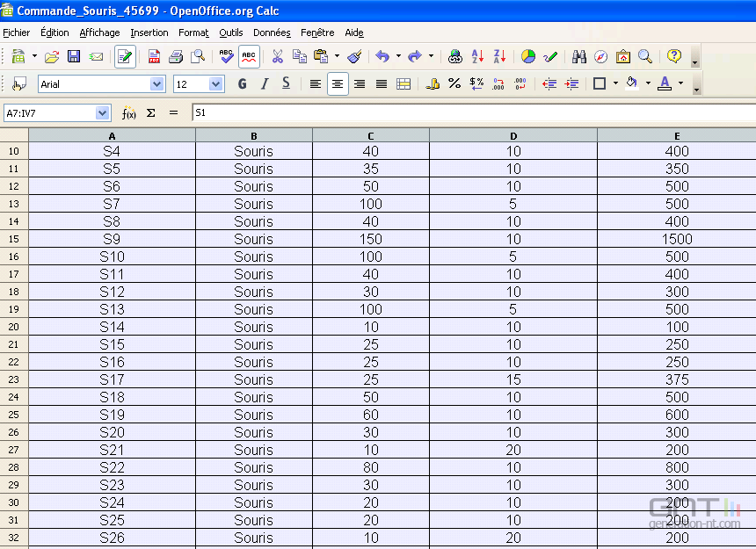This screenshot has height=549, width=756.
Task: Open Find & Replace with the binoculars icon
Action: (580, 56)
